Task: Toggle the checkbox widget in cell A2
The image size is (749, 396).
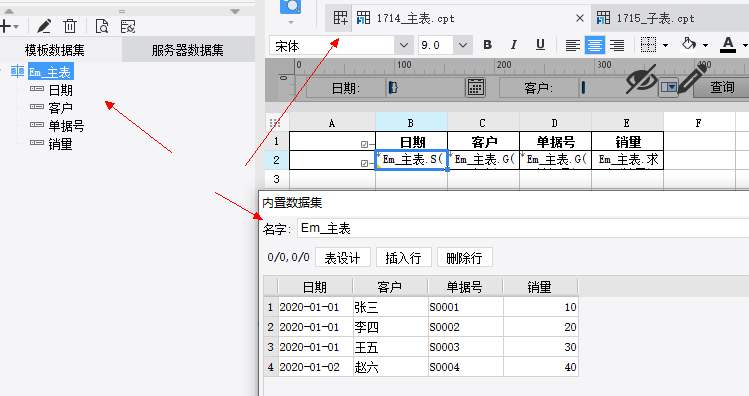Action: tap(364, 163)
